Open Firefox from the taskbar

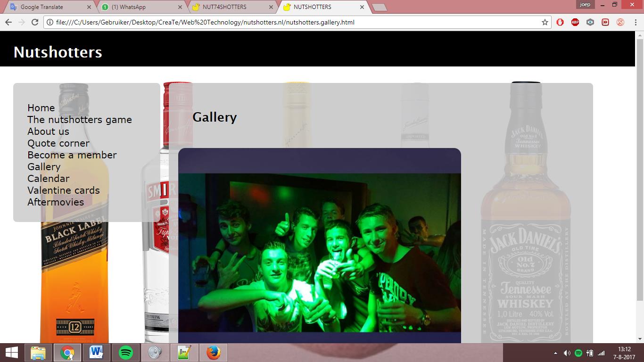pos(213,353)
